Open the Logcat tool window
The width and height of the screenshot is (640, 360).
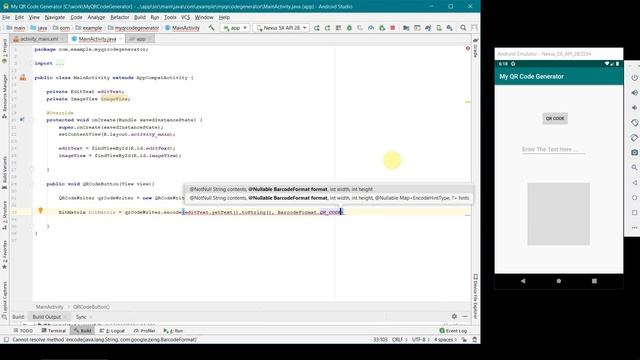[112, 331]
